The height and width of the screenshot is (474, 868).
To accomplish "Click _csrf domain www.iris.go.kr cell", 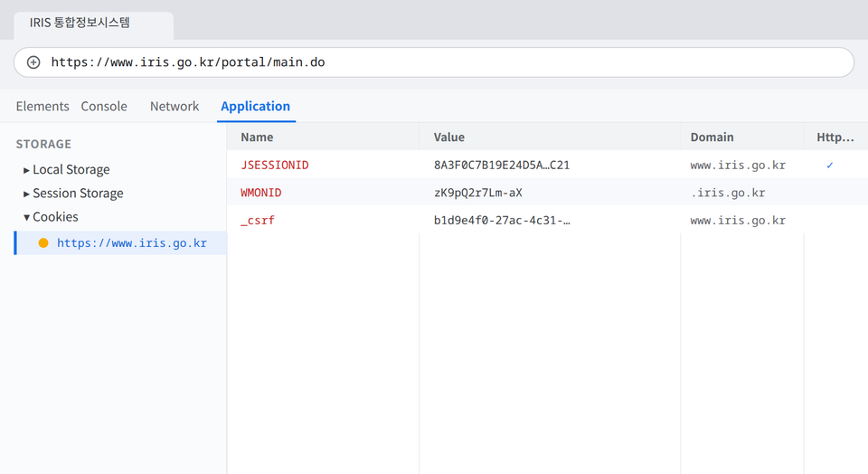I will click(738, 221).
